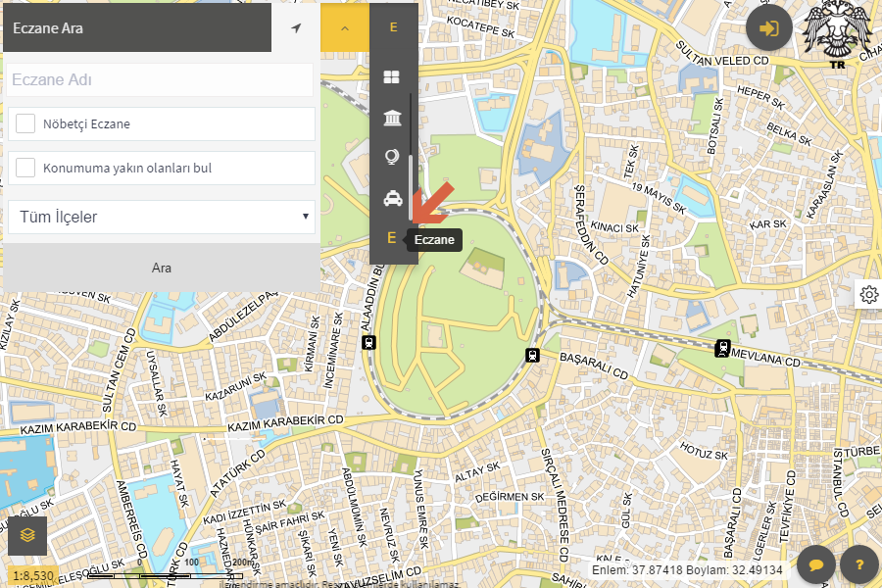Enable the Nöbetçi Eczane checkbox

(x=26, y=124)
